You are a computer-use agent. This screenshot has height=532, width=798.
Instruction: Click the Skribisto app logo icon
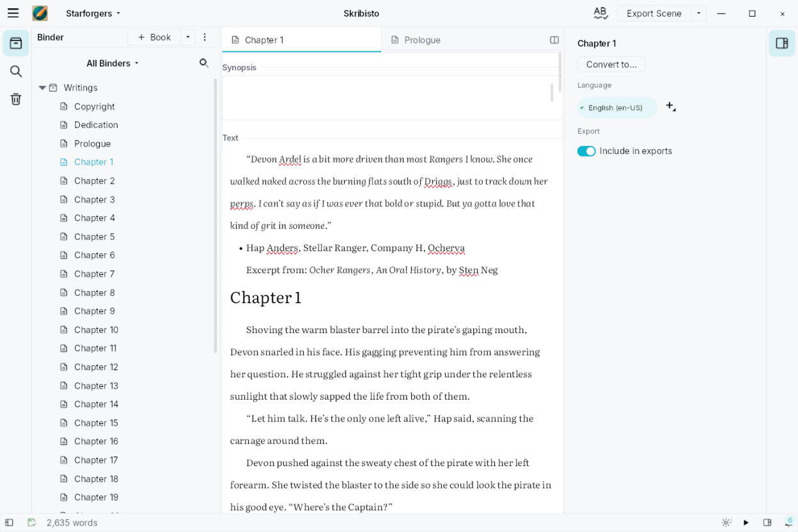40,13
